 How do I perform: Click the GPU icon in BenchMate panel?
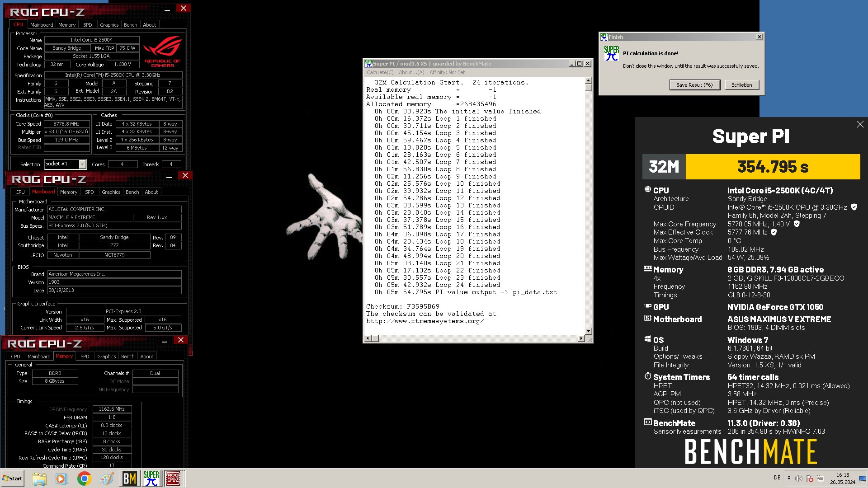coord(648,306)
